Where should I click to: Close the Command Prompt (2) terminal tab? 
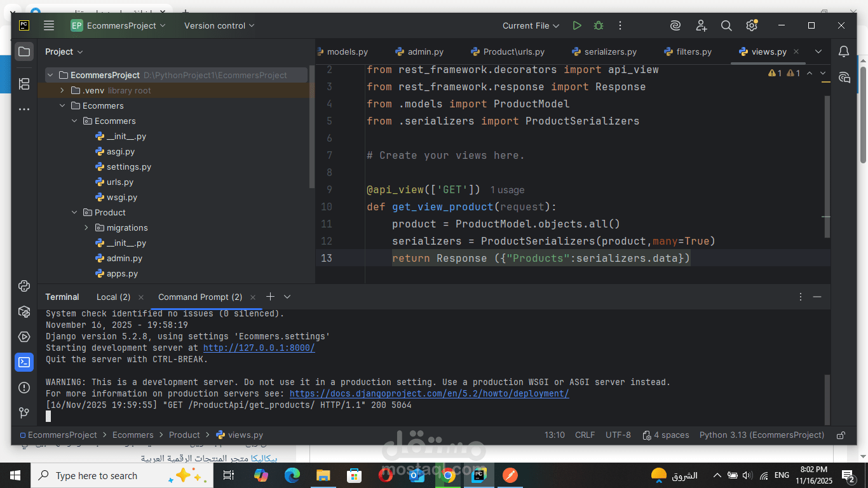253,297
